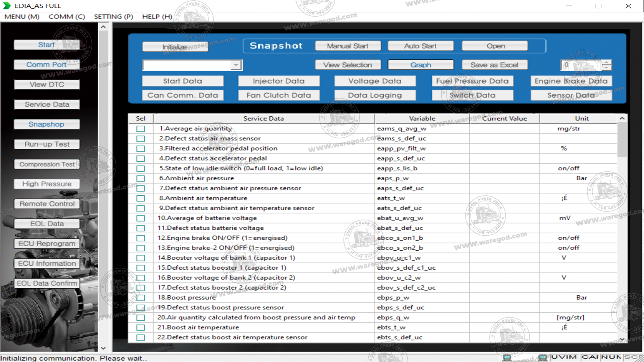The width and height of the screenshot is (644, 362).
Task: Click the EDIA_AS green app logo icon
Action: (x=7, y=6)
